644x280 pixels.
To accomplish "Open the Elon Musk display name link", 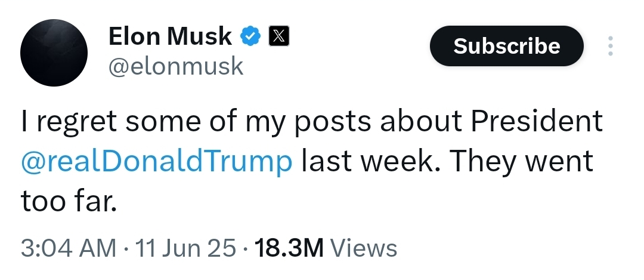I will [169, 37].
